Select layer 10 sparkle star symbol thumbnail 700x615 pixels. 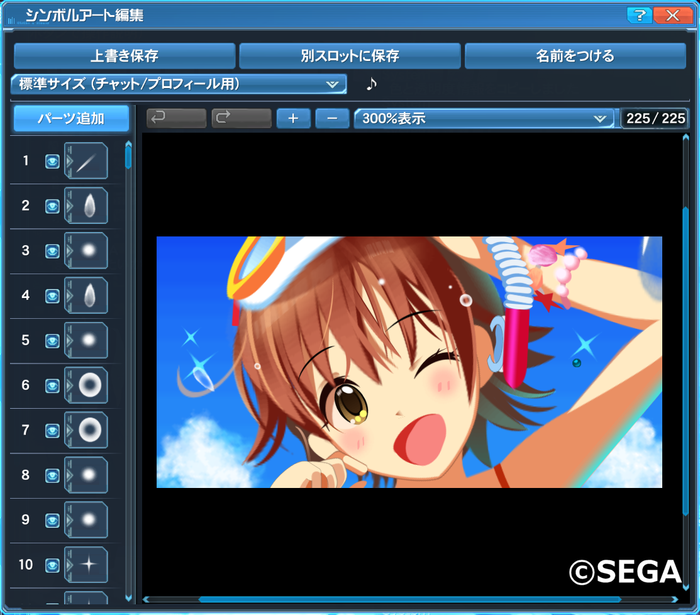point(86,565)
